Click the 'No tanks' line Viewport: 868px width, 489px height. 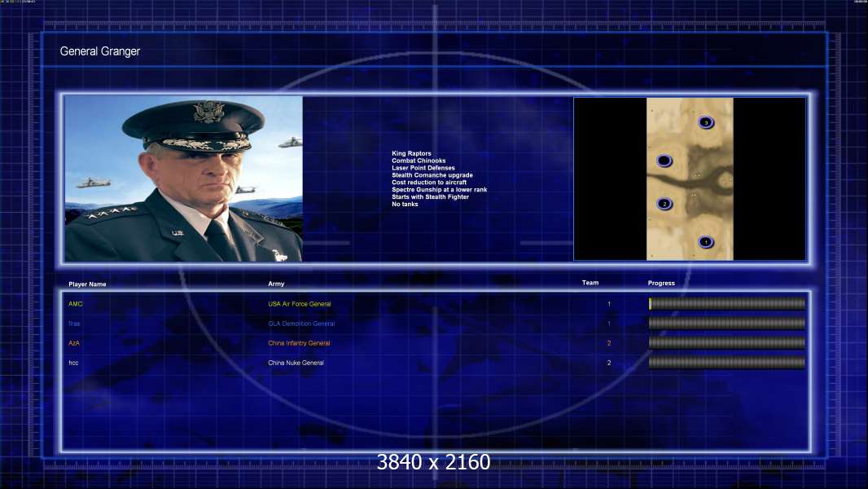(x=406, y=205)
